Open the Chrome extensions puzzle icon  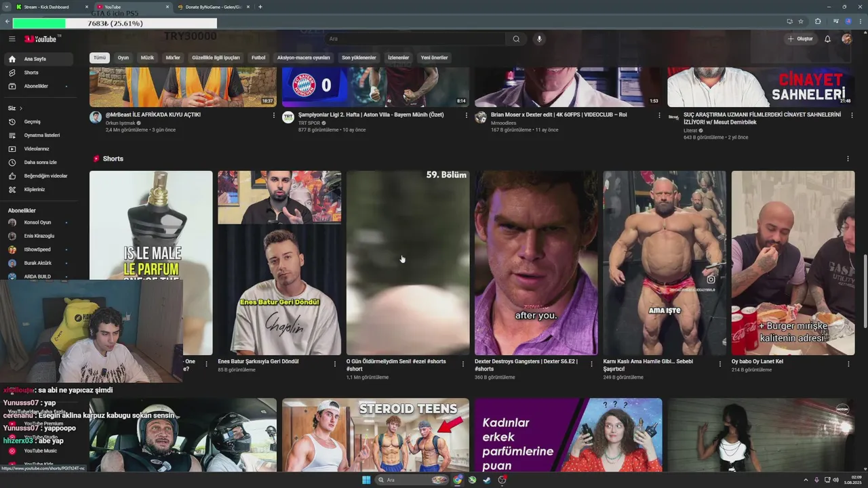point(818,22)
